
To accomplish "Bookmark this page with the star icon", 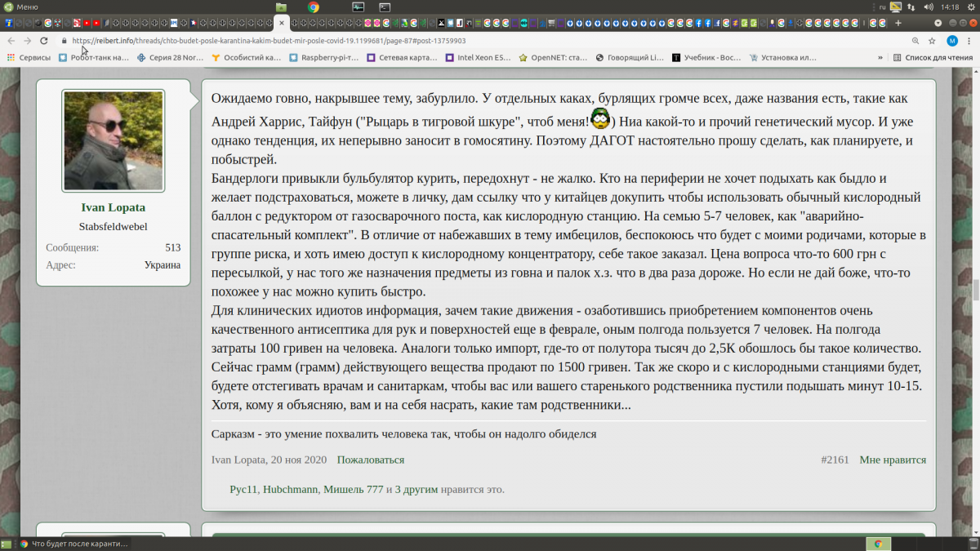I will (932, 41).
